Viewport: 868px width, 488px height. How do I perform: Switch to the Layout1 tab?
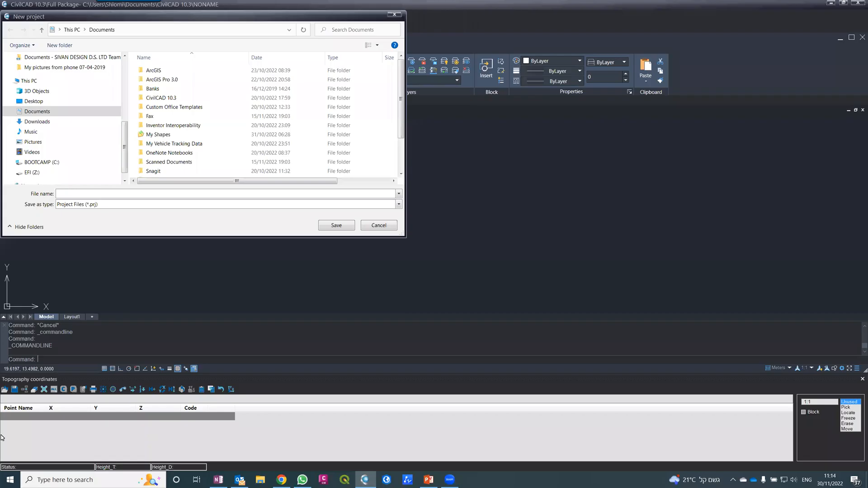click(x=71, y=316)
